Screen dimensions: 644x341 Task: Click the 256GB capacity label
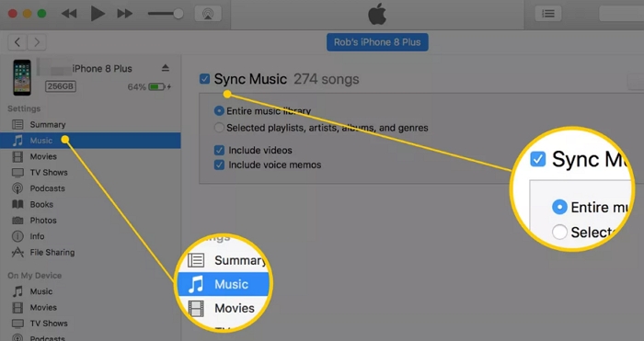coord(61,86)
